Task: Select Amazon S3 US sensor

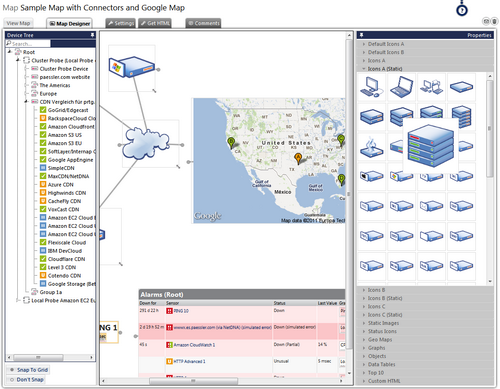Action: click(x=65, y=135)
